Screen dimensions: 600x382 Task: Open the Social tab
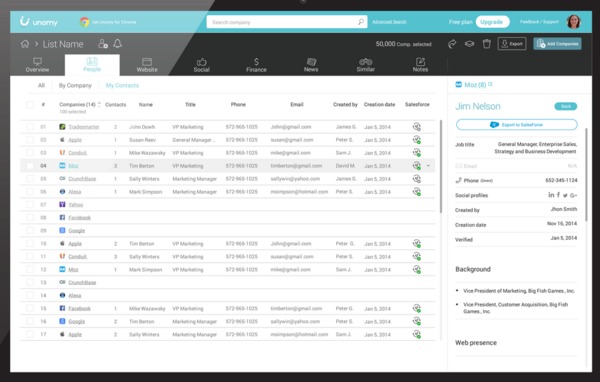pyautogui.click(x=202, y=65)
